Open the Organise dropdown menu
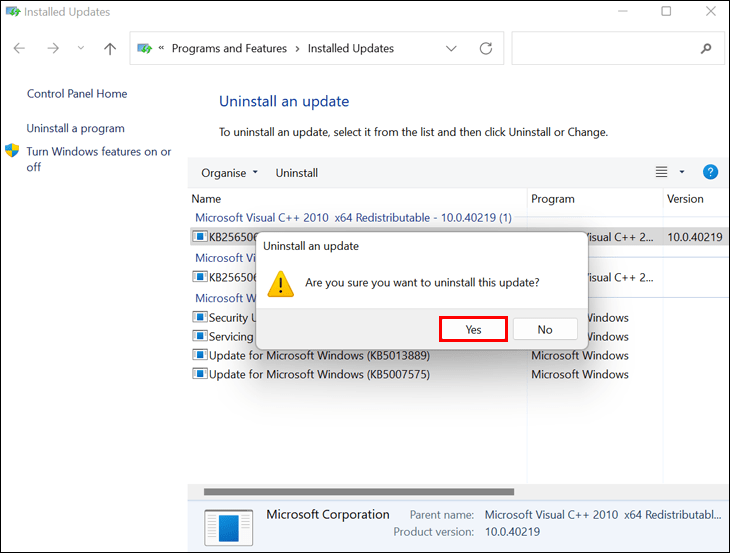The height and width of the screenshot is (553, 730). pyautogui.click(x=229, y=173)
